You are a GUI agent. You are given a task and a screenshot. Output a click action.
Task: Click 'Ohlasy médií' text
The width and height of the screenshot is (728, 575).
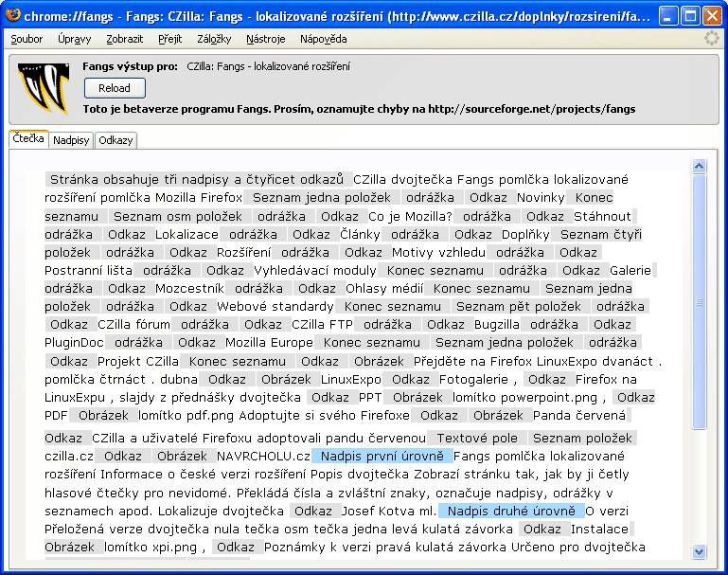click(384, 289)
